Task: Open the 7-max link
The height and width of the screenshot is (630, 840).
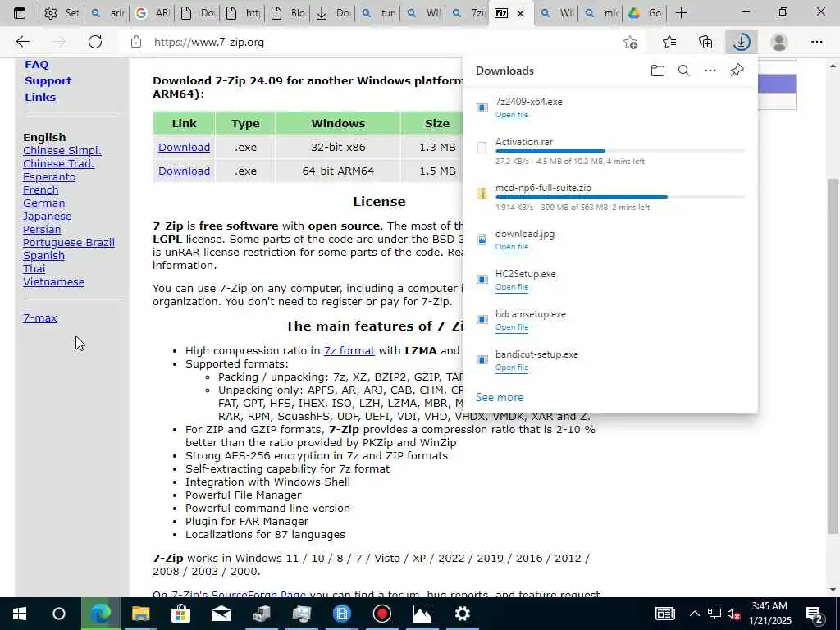Action: pos(40,317)
